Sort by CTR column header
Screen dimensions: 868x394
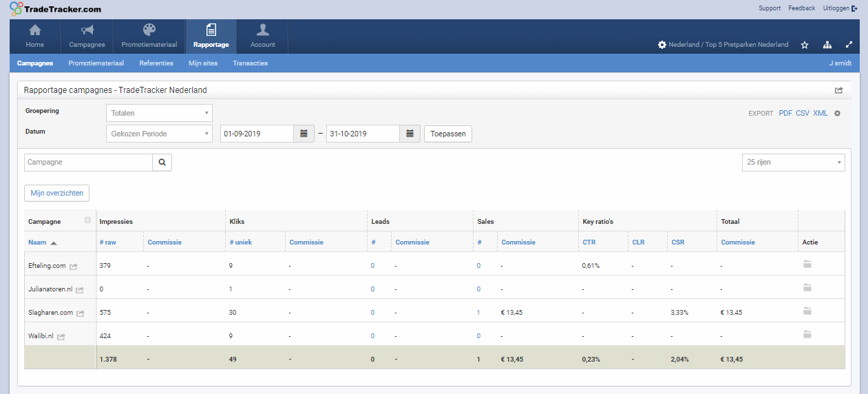pos(589,242)
